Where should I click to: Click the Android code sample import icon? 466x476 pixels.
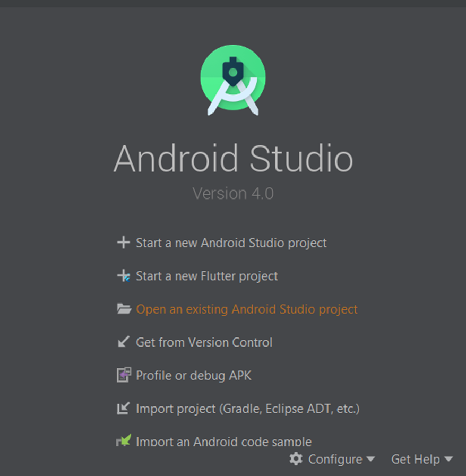(x=124, y=440)
